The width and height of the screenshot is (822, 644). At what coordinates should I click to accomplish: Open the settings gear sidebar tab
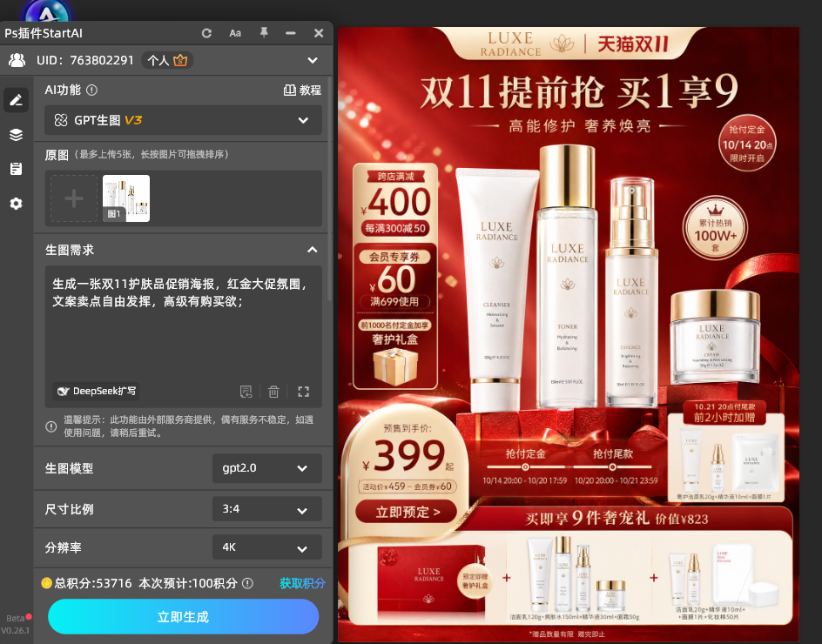coord(16,204)
